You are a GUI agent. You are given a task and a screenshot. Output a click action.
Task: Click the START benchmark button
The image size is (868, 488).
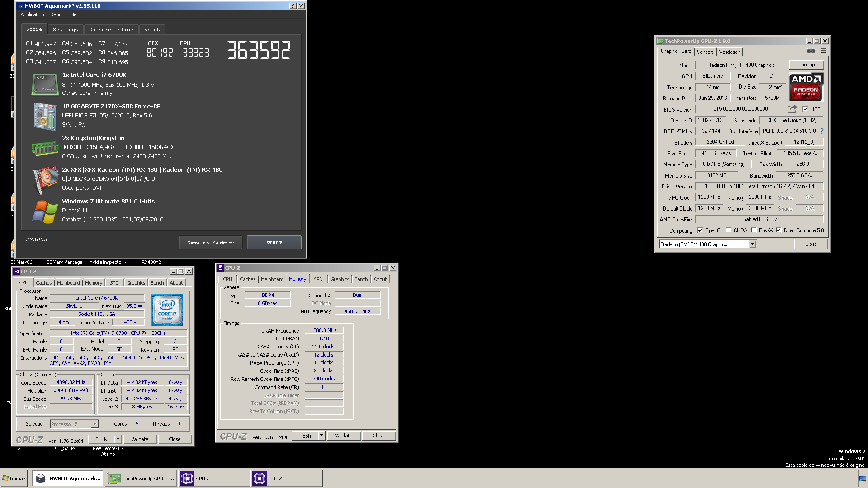(274, 243)
